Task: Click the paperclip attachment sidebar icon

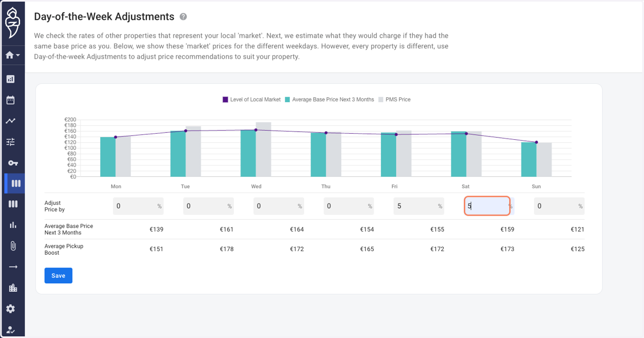Action: point(13,246)
